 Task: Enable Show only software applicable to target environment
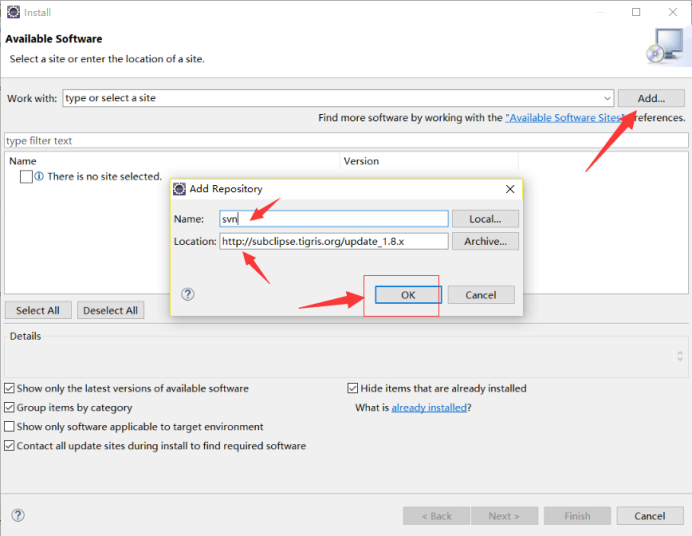(9, 427)
